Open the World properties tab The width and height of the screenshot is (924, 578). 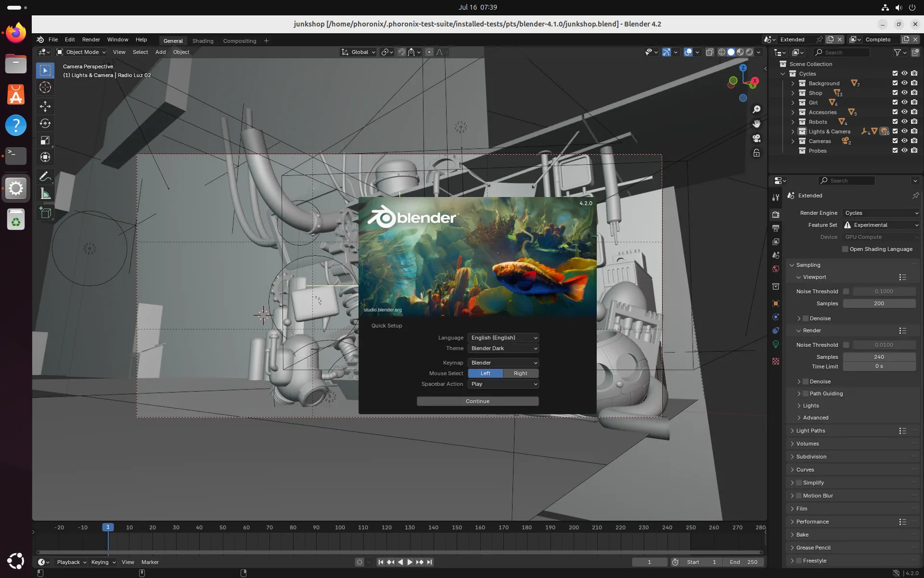(x=776, y=269)
